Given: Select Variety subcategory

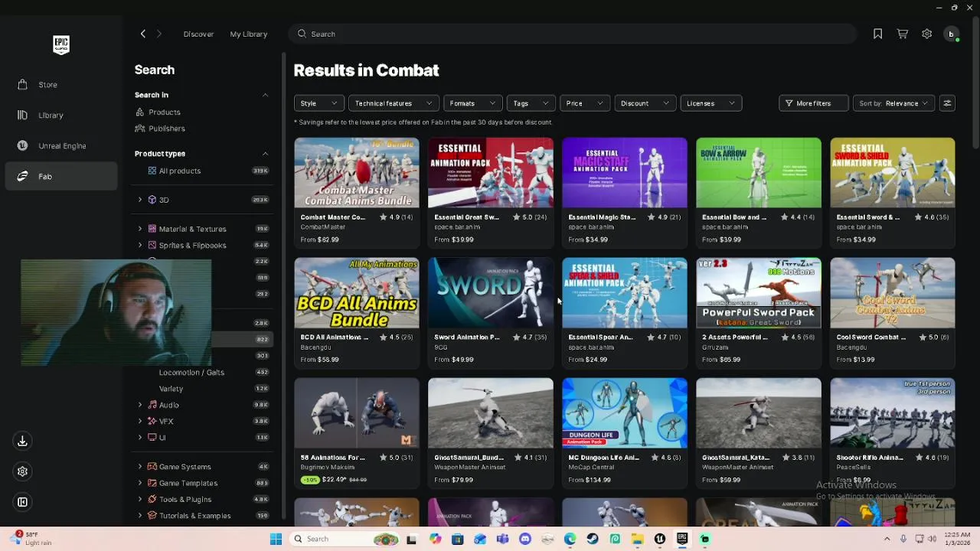Looking at the screenshot, I should 171,389.
